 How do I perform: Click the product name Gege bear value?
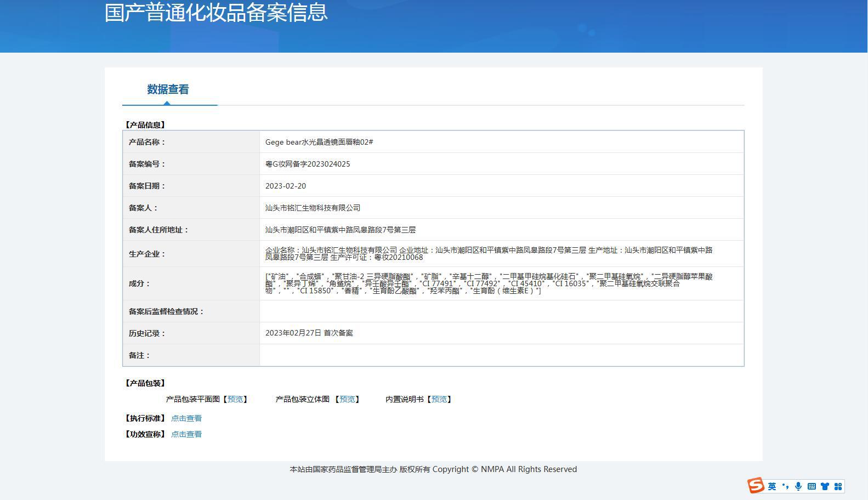point(319,142)
